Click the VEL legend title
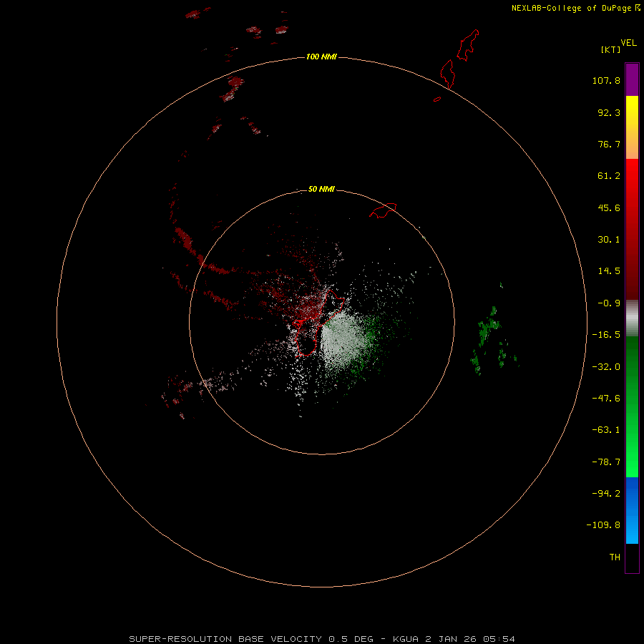Viewport: 644px width, 644px height. [x=628, y=43]
